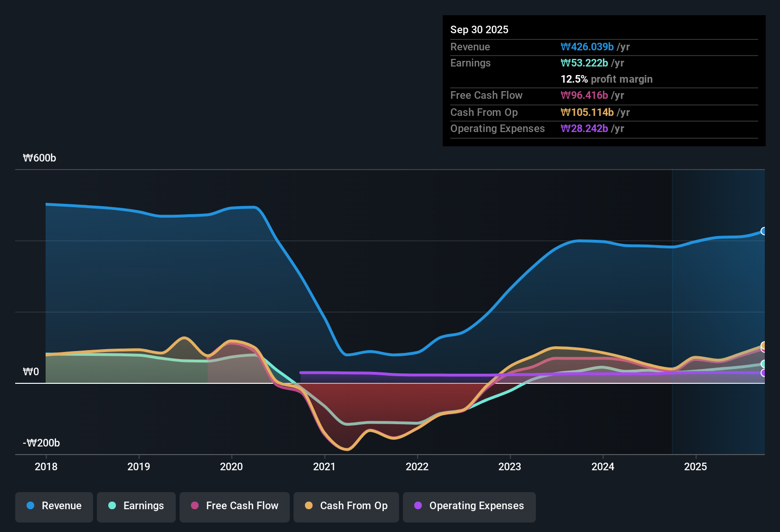Click the Sep 30 2025 tooltip header
Image resolution: width=780 pixels, height=532 pixels.
479,29
